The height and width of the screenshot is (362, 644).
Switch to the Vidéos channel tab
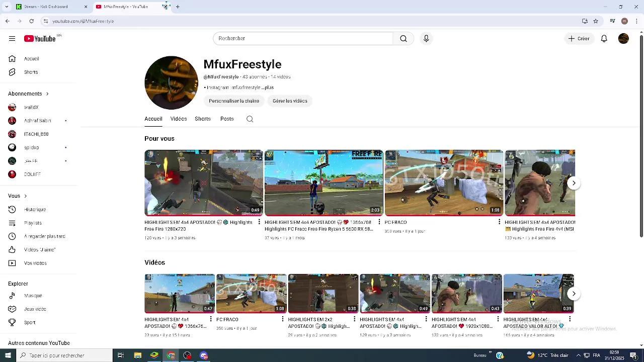[179, 119]
